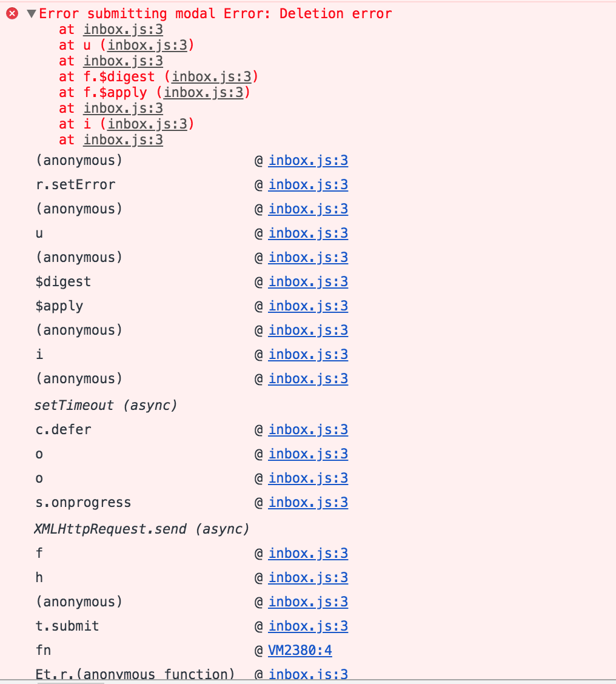Open source link for the h frame
The height and width of the screenshot is (684, 616).
308,577
